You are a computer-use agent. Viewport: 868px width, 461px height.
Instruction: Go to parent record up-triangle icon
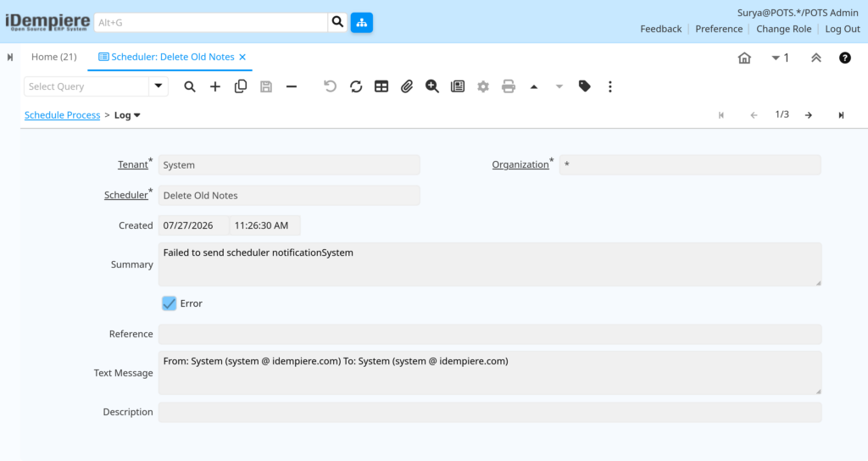[534, 87]
